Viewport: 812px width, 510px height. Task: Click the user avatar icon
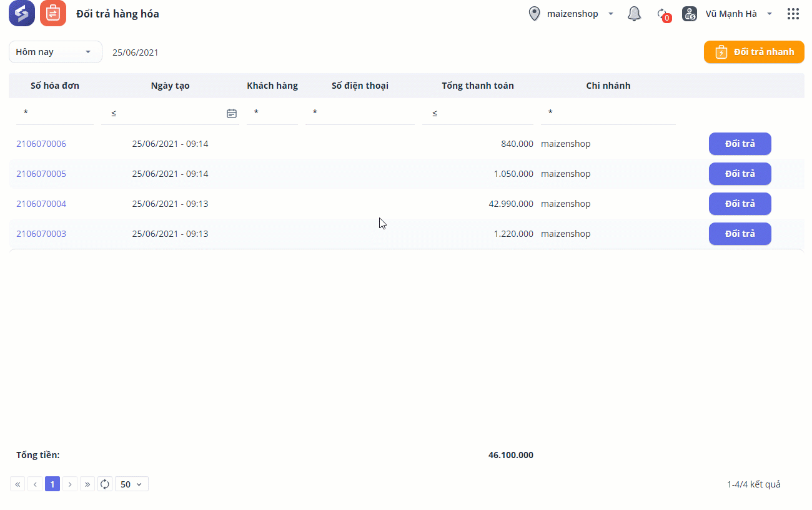point(690,14)
